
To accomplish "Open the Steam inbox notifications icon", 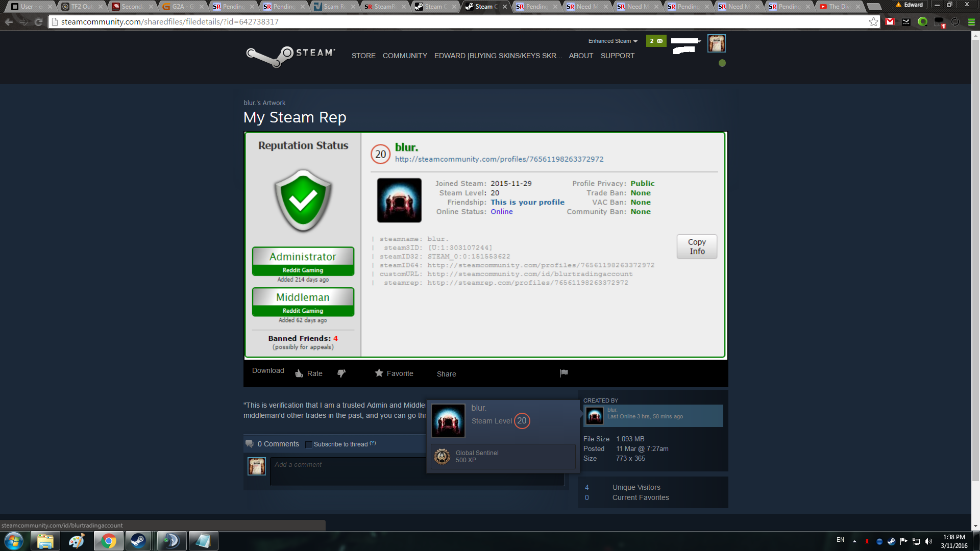I will pyautogui.click(x=656, y=41).
